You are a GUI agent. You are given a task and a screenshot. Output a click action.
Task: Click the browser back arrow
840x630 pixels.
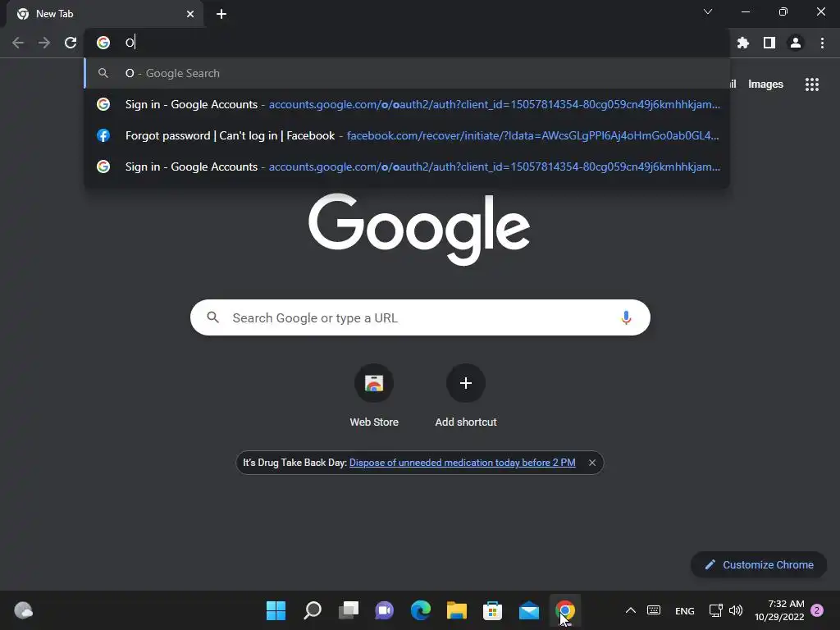click(x=18, y=43)
